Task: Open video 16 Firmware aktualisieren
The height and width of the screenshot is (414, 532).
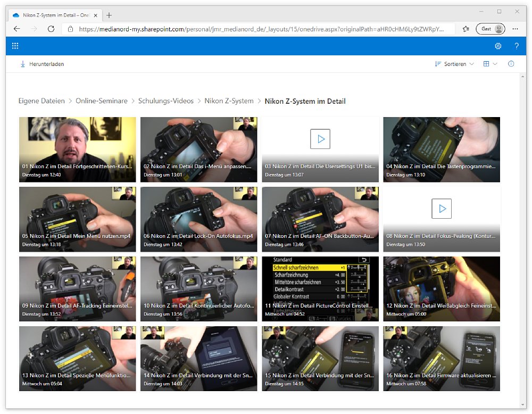Action: [x=442, y=359]
